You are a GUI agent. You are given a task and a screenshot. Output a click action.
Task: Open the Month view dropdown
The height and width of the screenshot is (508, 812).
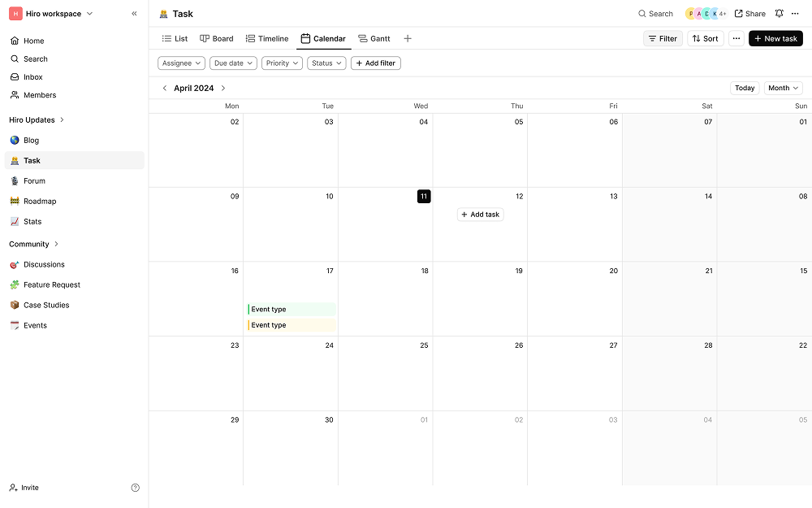click(783, 88)
